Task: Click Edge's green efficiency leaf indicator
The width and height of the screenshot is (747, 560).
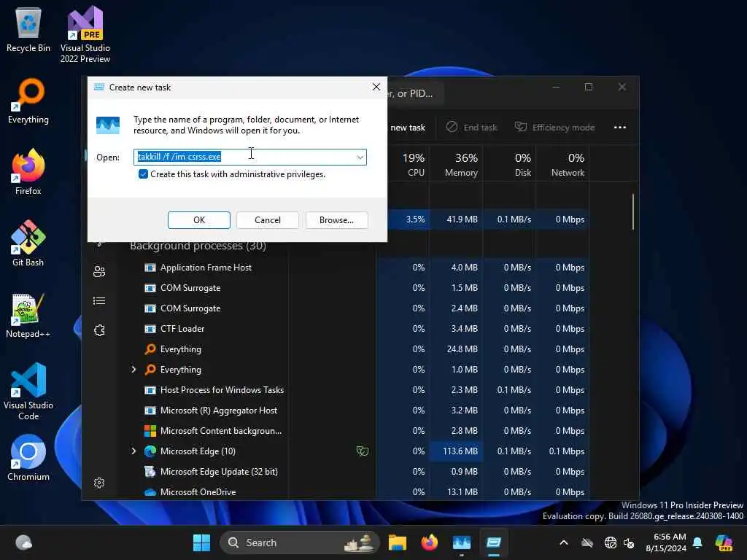Action: click(x=363, y=451)
